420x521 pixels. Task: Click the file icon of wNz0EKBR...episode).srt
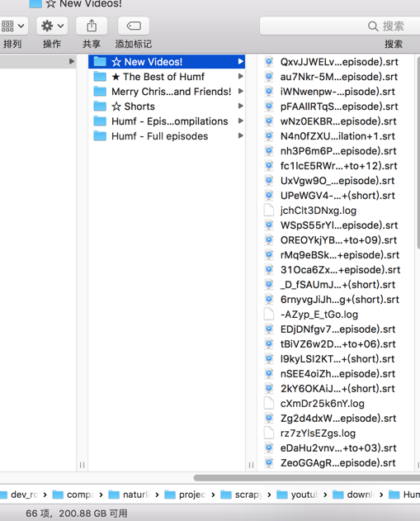tap(269, 121)
